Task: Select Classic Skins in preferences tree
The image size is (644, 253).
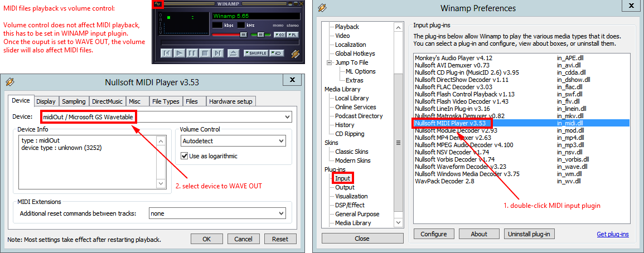Action: click(x=352, y=152)
